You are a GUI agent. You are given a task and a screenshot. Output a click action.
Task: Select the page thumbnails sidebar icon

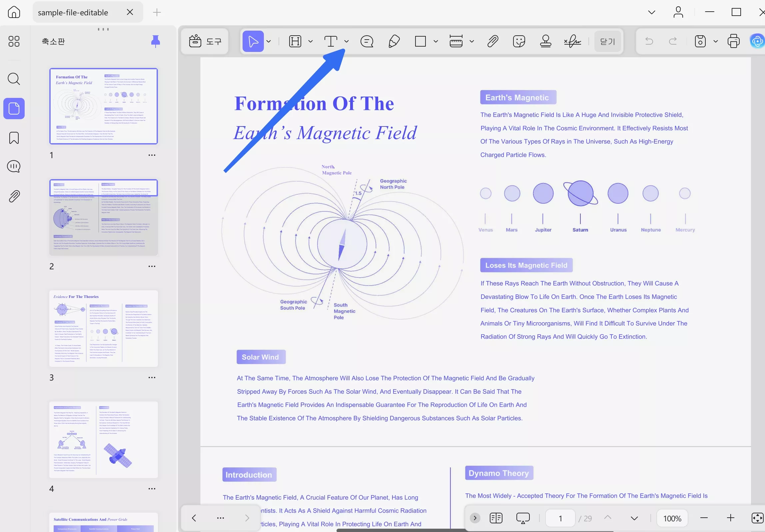(x=14, y=109)
